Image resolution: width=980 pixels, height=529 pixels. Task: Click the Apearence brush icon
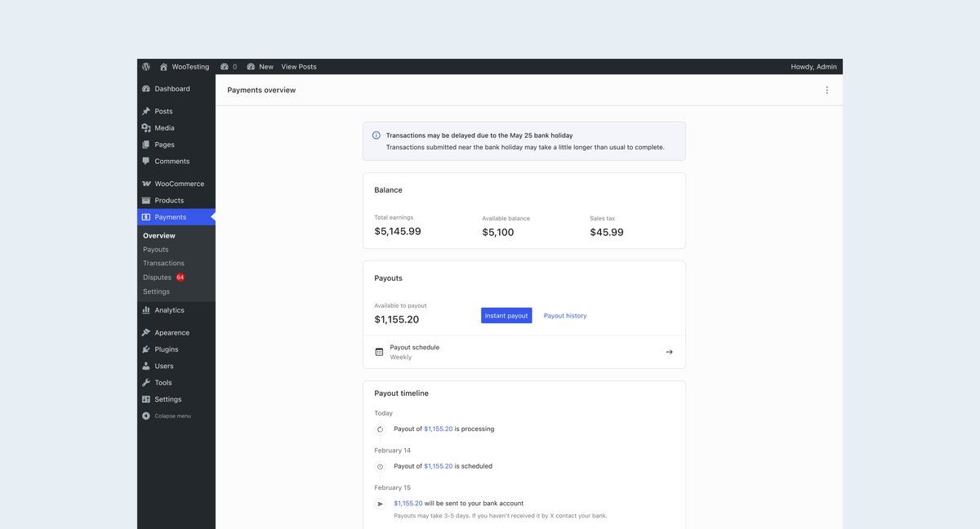pos(146,333)
